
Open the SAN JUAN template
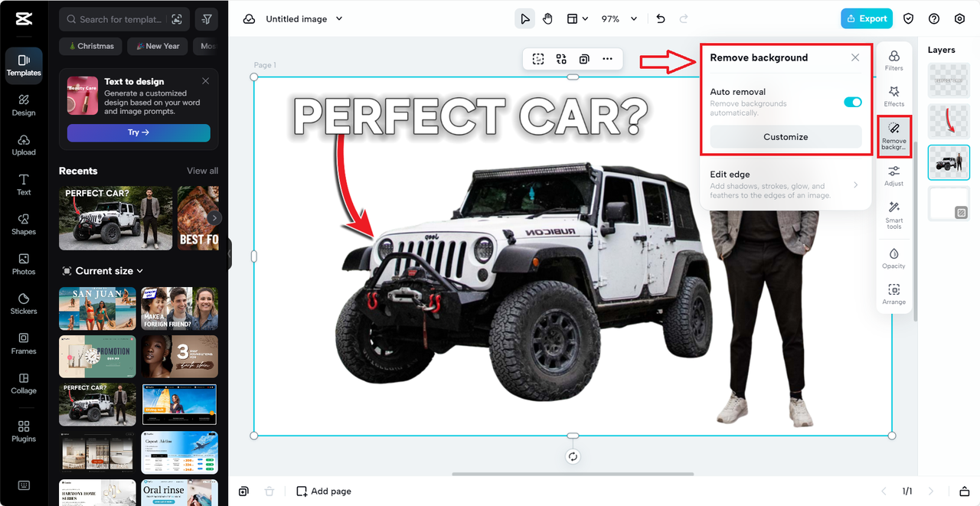coord(97,308)
